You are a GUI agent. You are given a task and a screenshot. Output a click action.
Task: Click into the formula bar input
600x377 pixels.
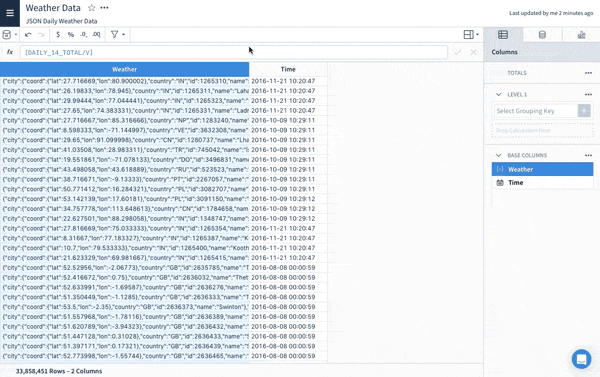click(233, 52)
